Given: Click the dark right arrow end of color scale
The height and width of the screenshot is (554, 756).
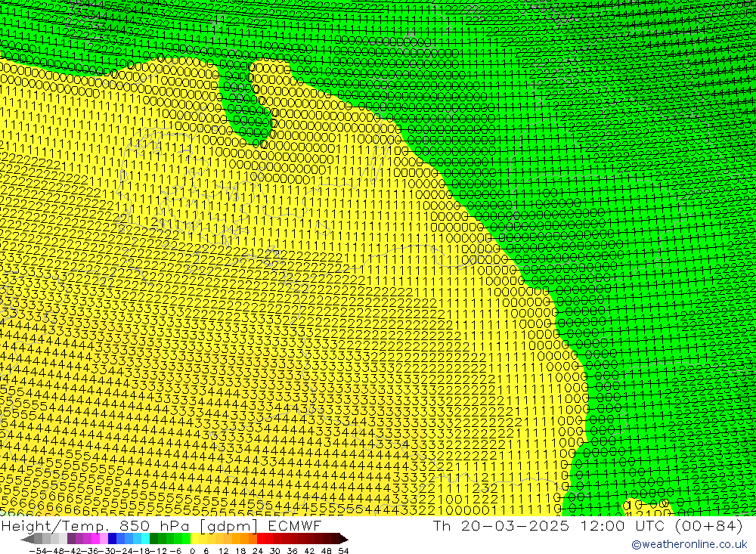Looking at the screenshot, I should click(343, 539).
